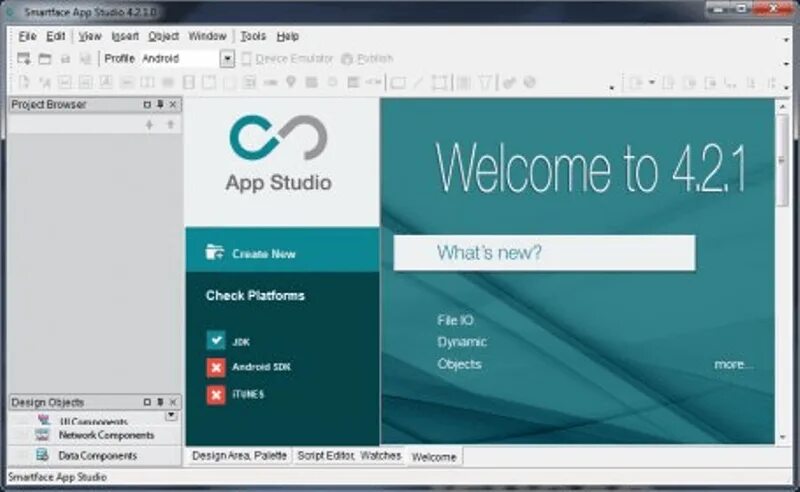Click the New Project toolbar icon

point(23,59)
